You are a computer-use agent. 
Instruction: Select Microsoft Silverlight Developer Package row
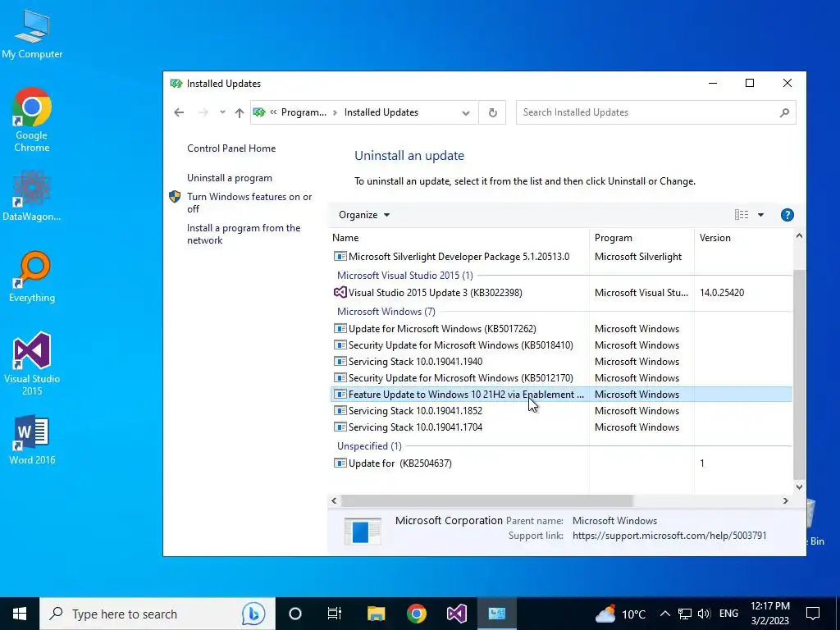tap(561, 257)
